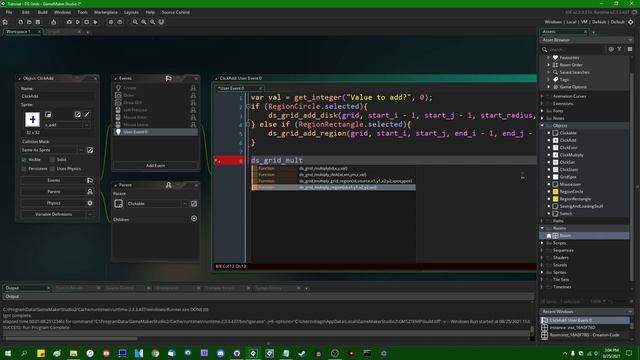The width and height of the screenshot is (640, 360).
Task: Click the Edit Image pencil icon
Action: 87,115
